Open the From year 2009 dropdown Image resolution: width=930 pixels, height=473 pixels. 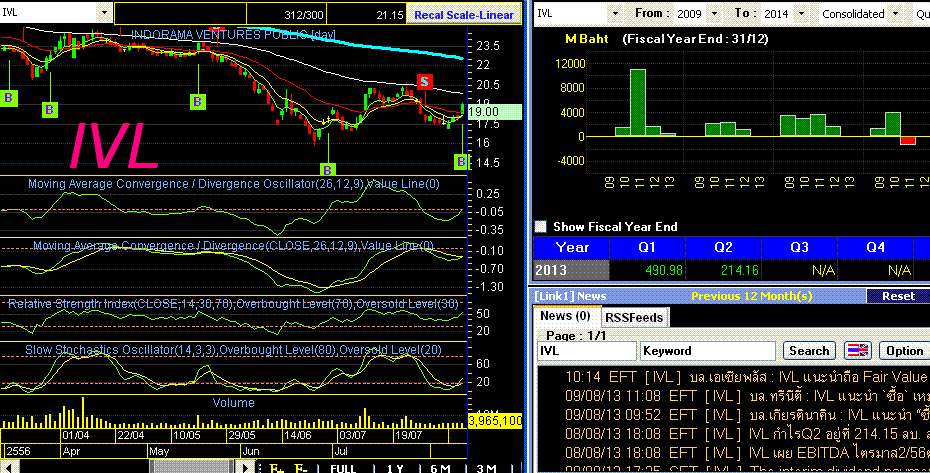[x=714, y=13]
